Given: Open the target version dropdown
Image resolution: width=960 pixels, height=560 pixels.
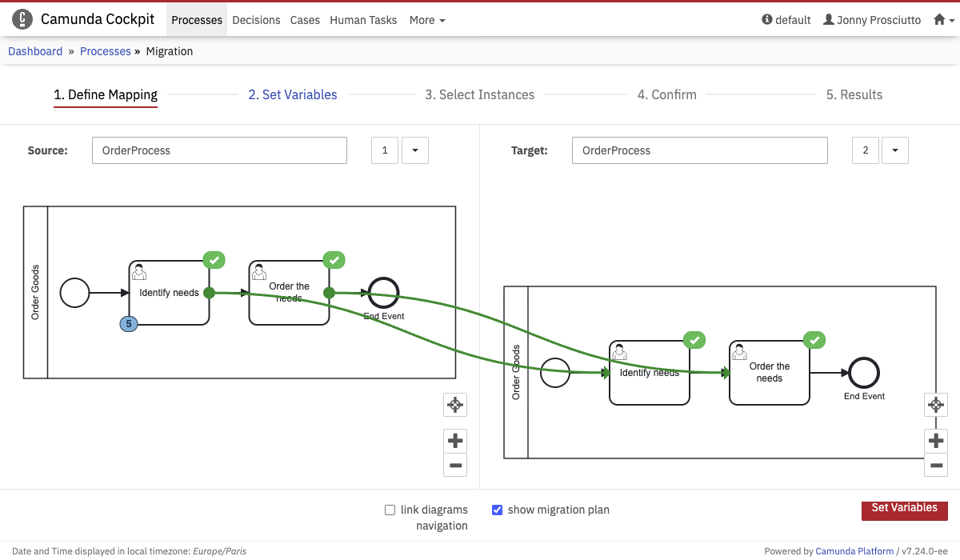Looking at the screenshot, I should (894, 150).
